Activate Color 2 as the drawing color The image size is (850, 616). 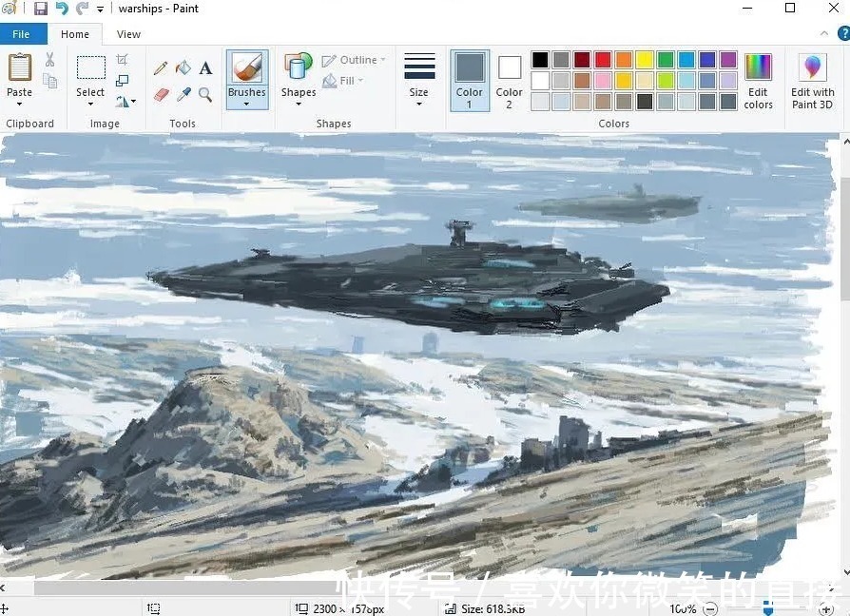tap(509, 80)
